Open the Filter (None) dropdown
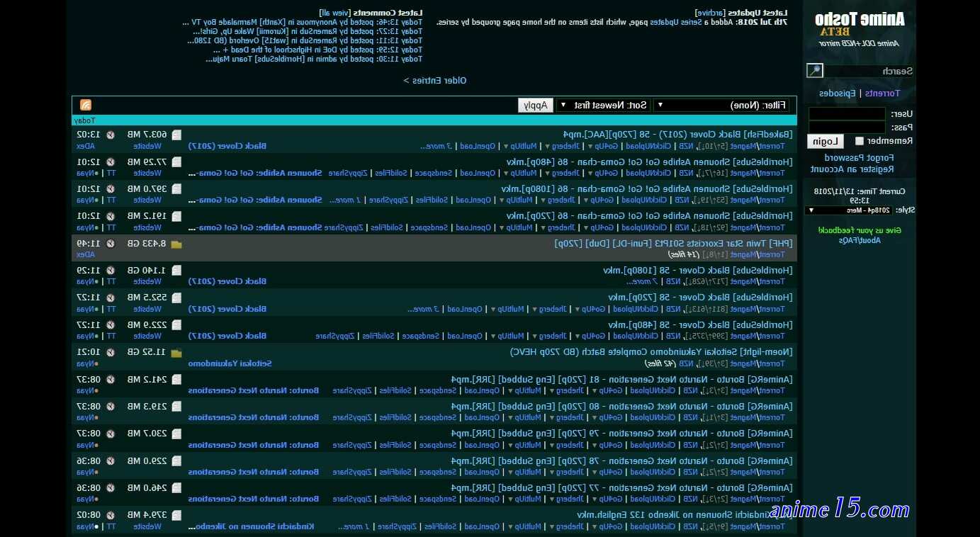Viewport: 980px width, 537px height. click(721, 105)
